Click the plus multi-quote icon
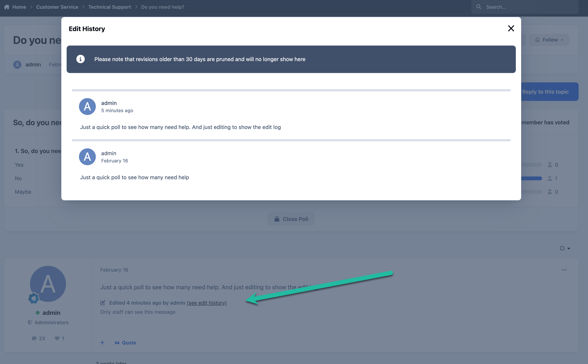The width and height of the screenshot is (588, 364). coord(102,342)
